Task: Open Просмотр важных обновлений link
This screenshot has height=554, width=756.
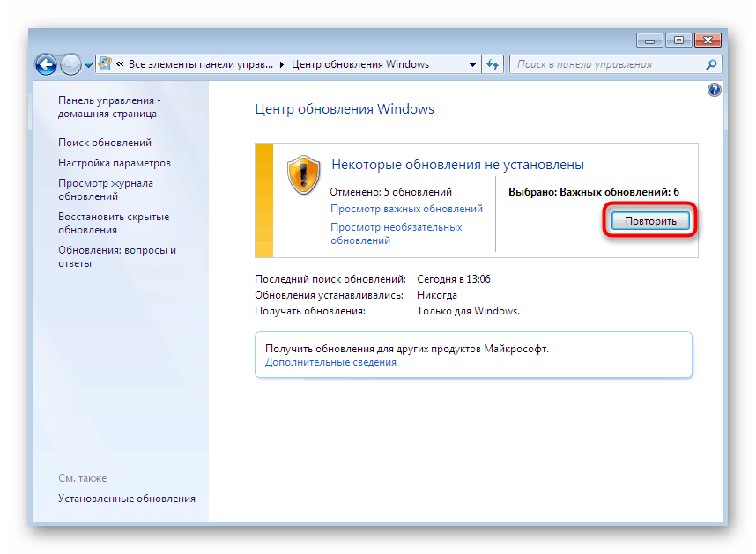Action: [x=406, y=209]
